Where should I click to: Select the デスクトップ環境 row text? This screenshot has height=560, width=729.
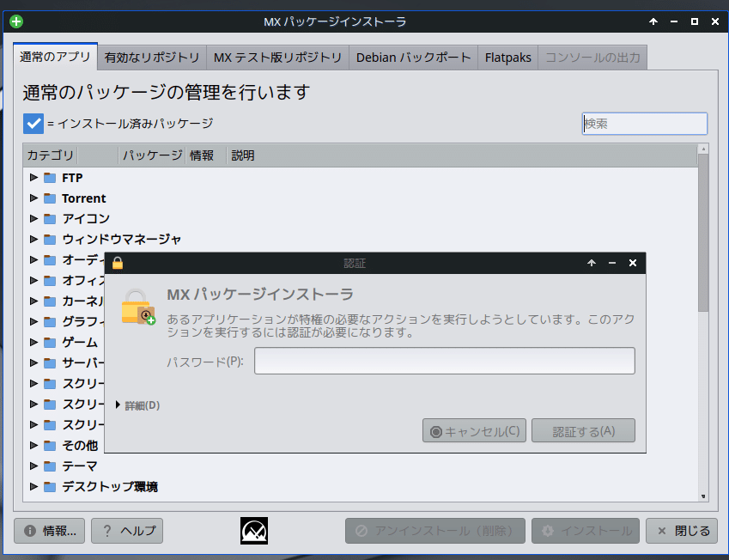click(110, 486)
